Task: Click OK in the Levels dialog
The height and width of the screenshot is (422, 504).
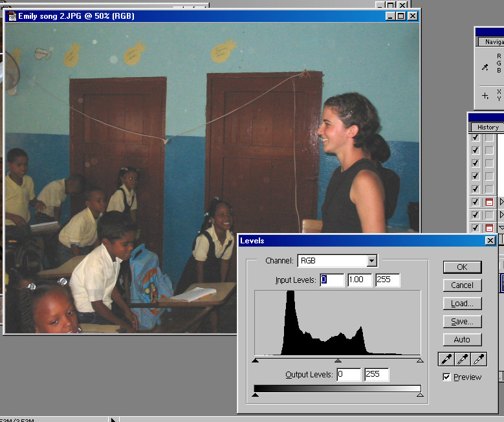Action: coord(462,267)
